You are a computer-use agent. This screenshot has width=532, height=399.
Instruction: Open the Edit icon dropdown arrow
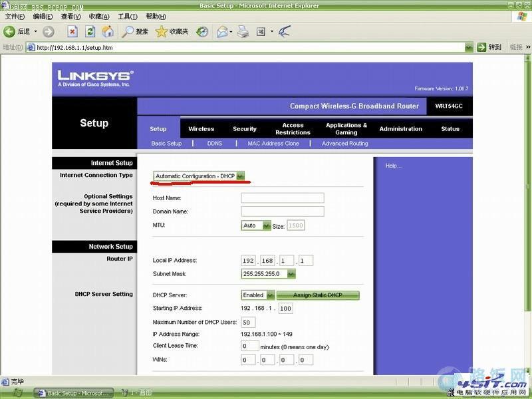coord(272,31)
